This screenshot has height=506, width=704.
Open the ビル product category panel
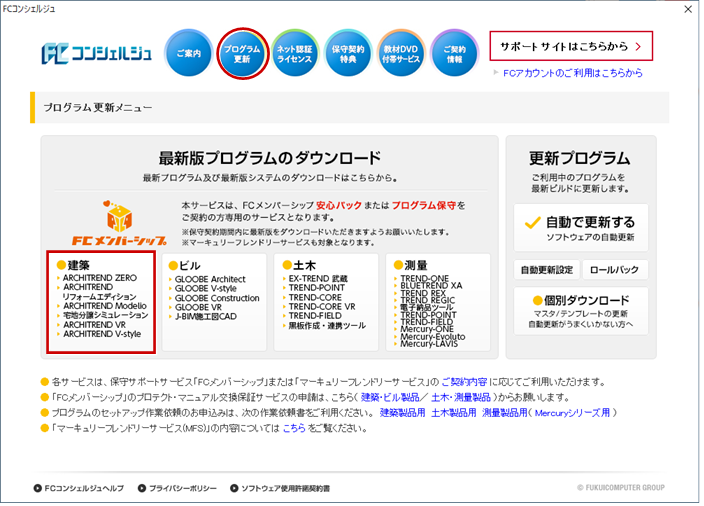point(214,302)
